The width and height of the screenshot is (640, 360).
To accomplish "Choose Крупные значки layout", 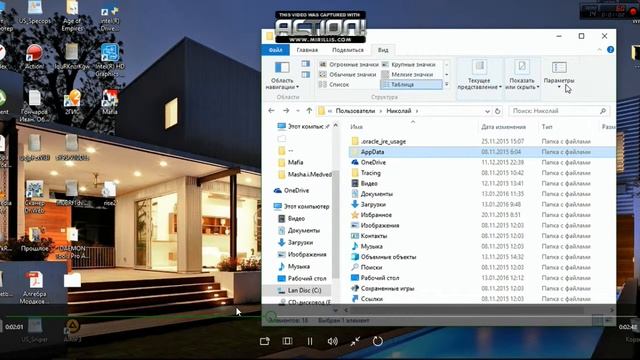I will coord(409,64).
